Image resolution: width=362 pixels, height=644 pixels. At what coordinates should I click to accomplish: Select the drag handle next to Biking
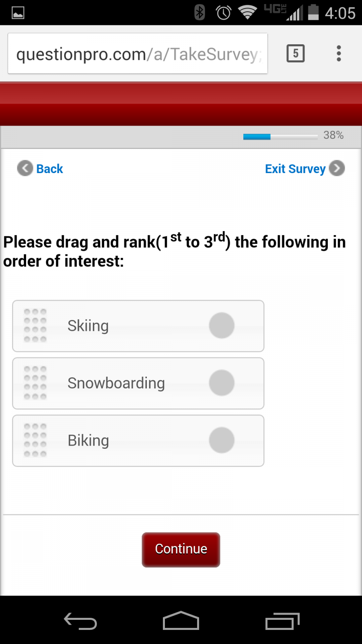click(35, 440)
